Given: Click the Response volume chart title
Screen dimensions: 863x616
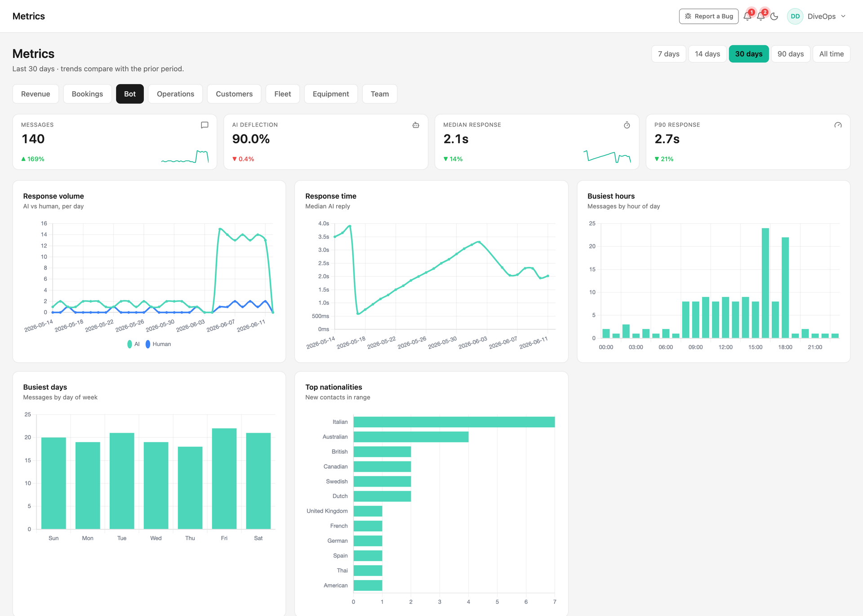Looking at the screenshot, I should point(53,196).
